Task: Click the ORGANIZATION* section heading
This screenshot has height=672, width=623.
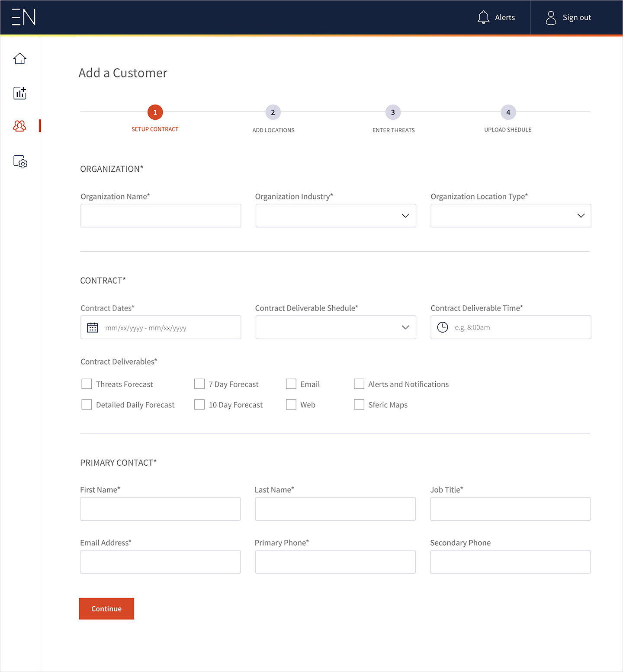Action: pos(112,169)
